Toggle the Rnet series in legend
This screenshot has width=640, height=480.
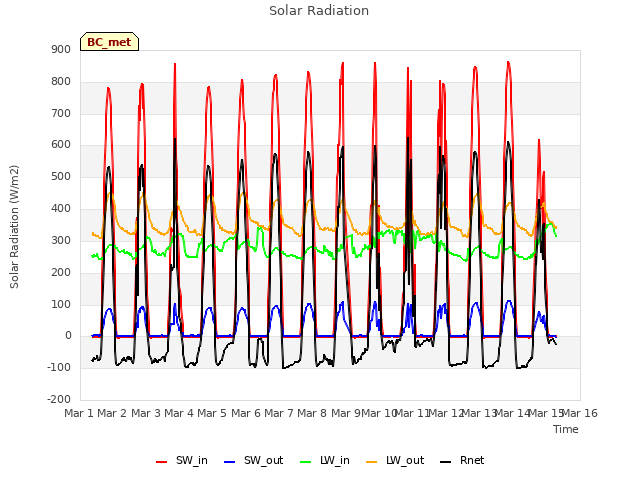point(462,460)
